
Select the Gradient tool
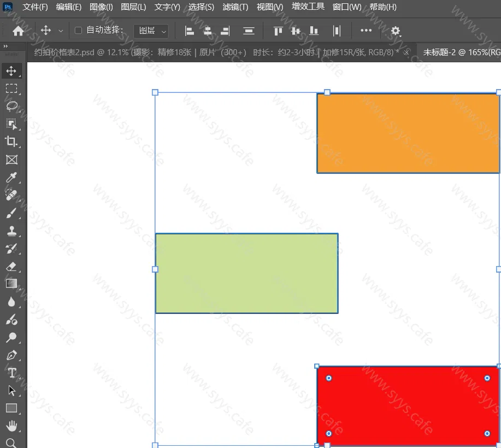point(11,284)
